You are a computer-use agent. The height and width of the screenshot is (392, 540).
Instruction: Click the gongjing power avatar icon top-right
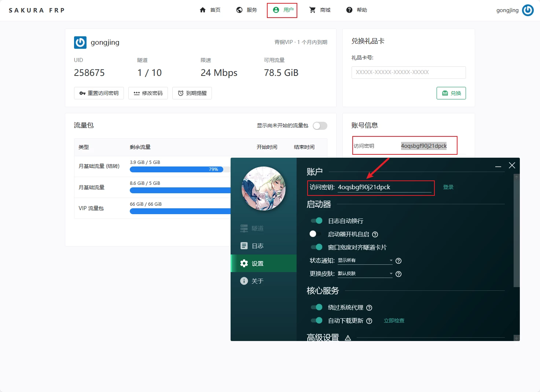point(528,10)
